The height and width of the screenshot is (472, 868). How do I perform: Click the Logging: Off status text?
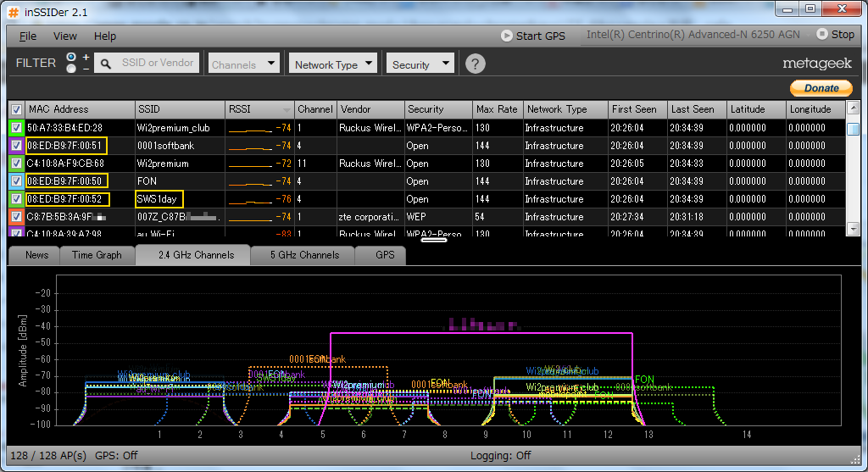(x=500, y=455)
